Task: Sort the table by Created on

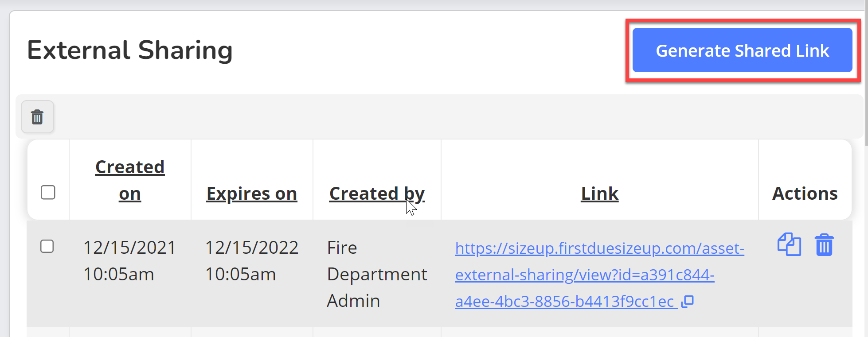Action: tap(130, 180)
